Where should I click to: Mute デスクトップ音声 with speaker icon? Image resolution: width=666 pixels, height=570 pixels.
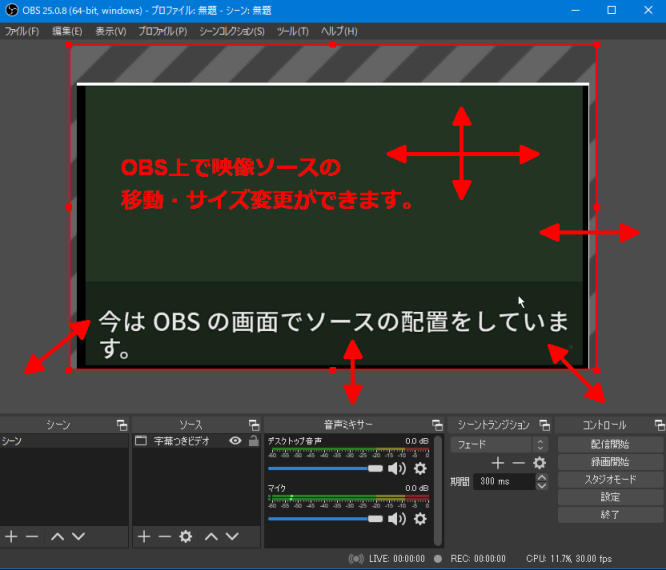point(397,468)
